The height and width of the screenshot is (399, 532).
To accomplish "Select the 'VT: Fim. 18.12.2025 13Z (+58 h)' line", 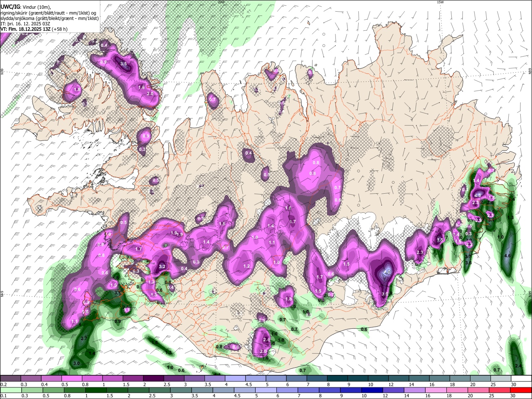I will pos(34,29).
